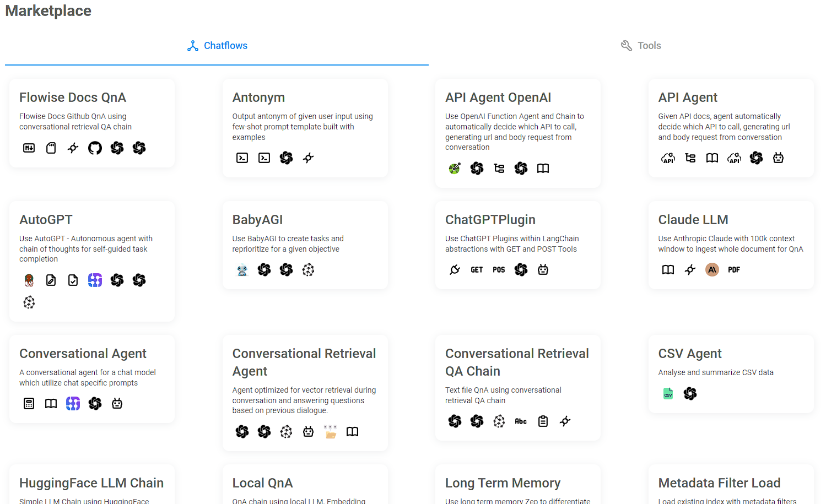
Task: Select the Metadata Filter Load card heading
Action: (719, 483)
